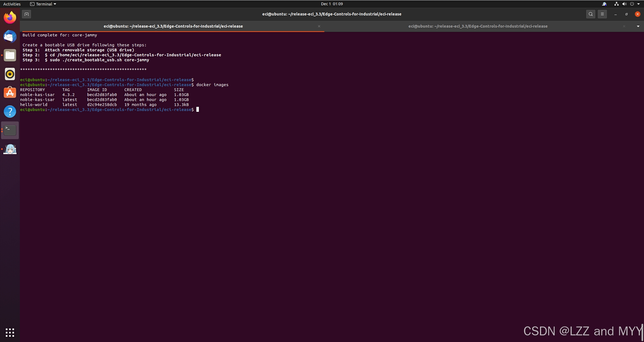Expand the system status menu arrow
The width and height of the screenshot is (644, 342).
pyautogui.click(x=638, y=4)
